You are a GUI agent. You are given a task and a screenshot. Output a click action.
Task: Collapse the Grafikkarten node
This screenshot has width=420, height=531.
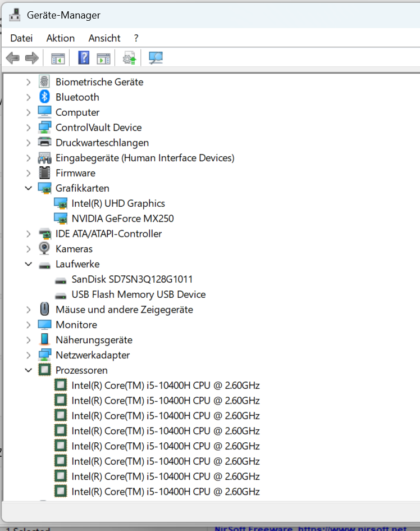click(29, 188)
